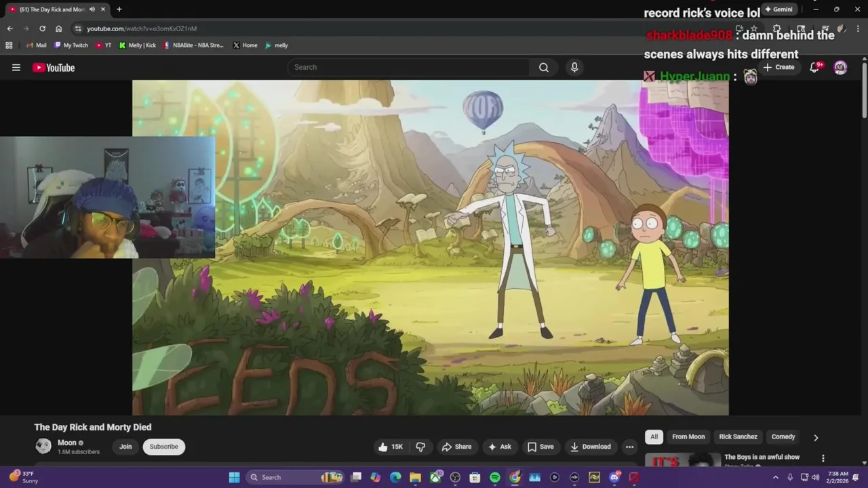Save the video to a playlist
Screen dimensions: 868x488
(x=540, y=447)
